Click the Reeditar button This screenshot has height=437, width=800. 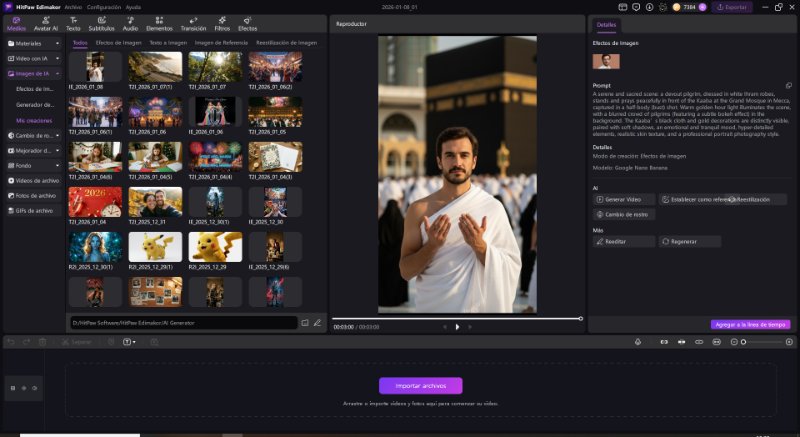623,242
